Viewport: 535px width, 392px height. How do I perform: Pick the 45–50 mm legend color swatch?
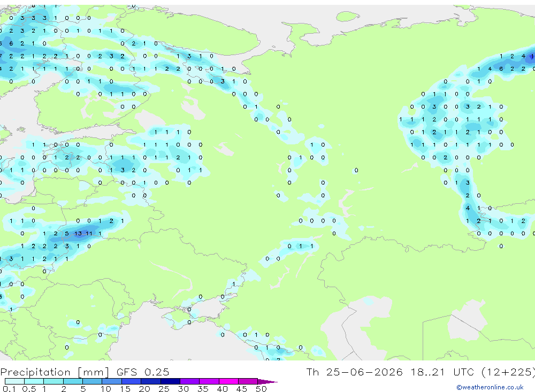[x=248, y=381]
